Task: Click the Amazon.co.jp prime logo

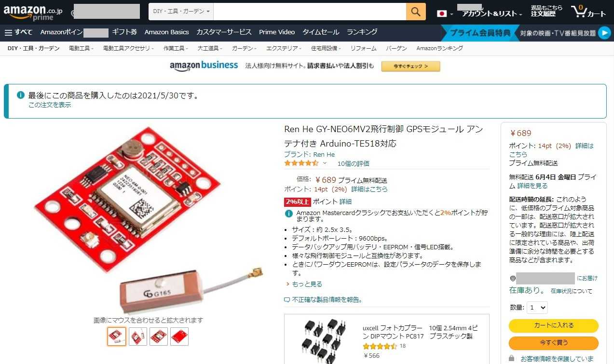Action: (33, 12)
